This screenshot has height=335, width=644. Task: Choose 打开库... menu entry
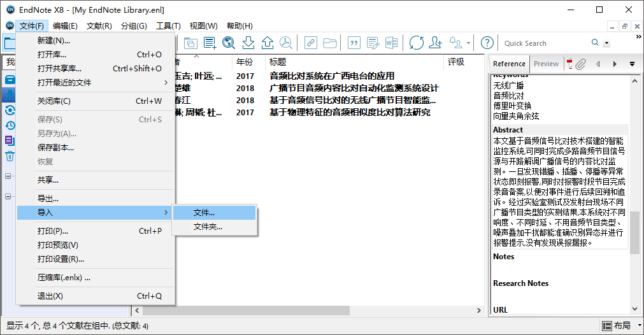pyautogui.click(x=96, y=55)
